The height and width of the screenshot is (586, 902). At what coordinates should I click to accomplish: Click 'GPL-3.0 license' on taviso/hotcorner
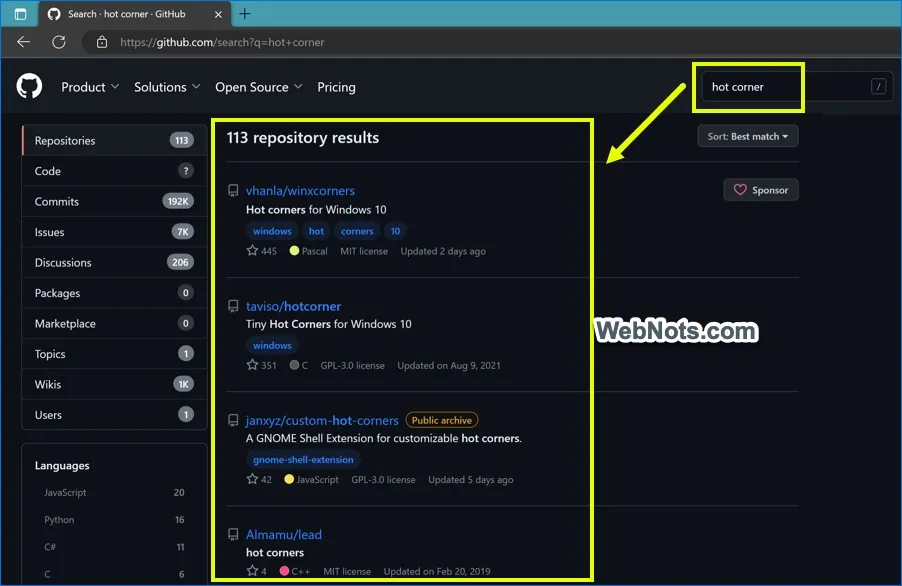point(352,365)
